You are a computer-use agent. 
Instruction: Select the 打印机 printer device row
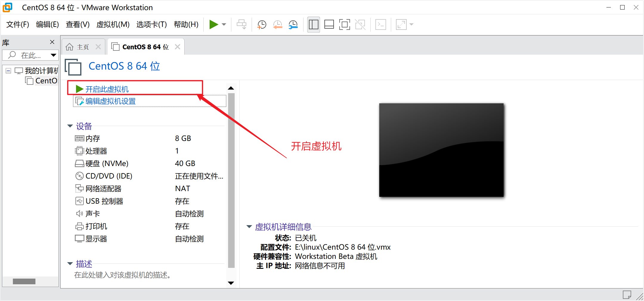pos(149,226)
